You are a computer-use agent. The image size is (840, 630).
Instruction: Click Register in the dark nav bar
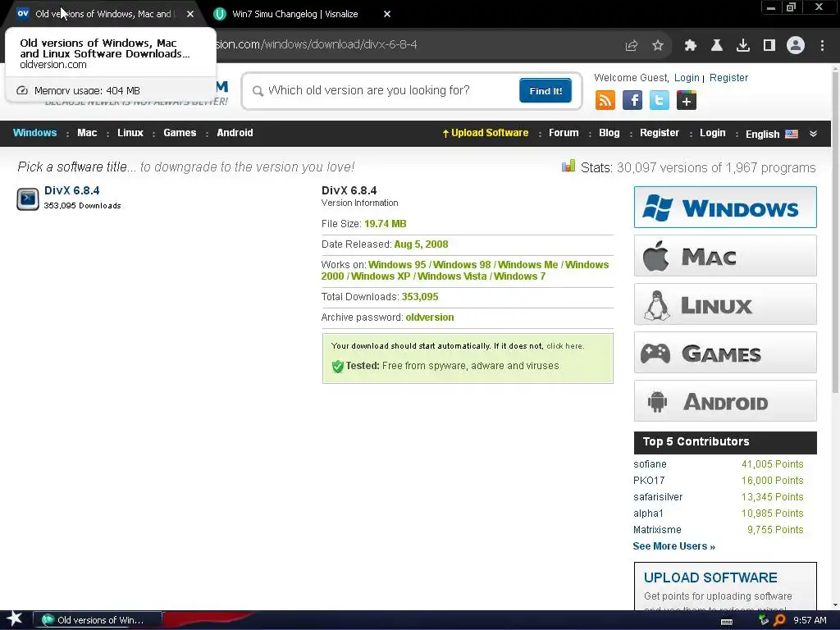660,133
